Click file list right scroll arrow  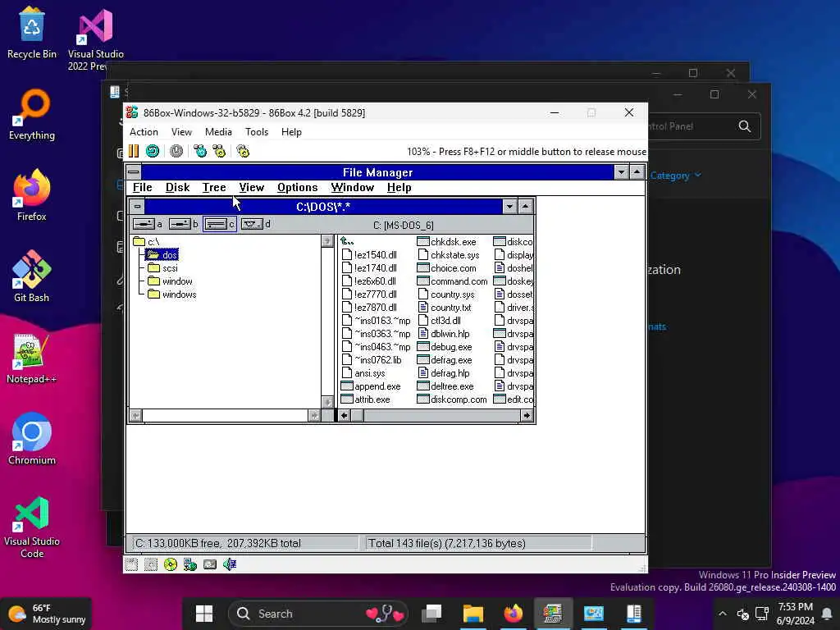(x=527, y=415)
